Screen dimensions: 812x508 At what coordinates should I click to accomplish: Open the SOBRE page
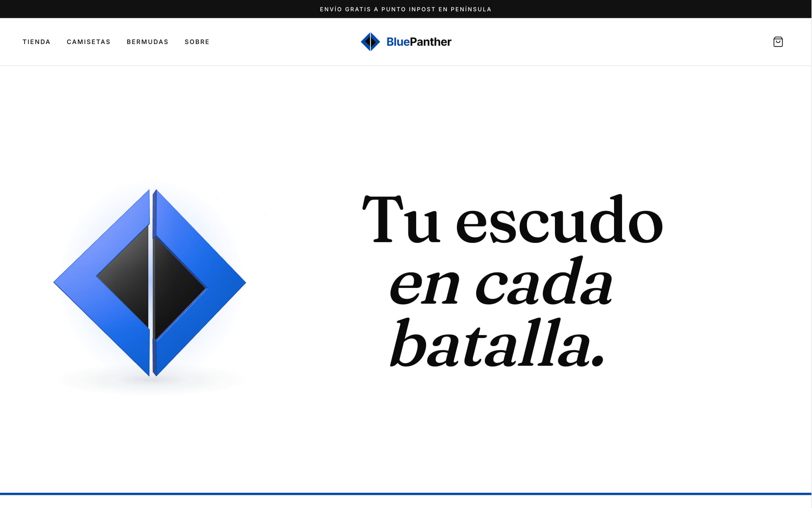coord(197,42)
